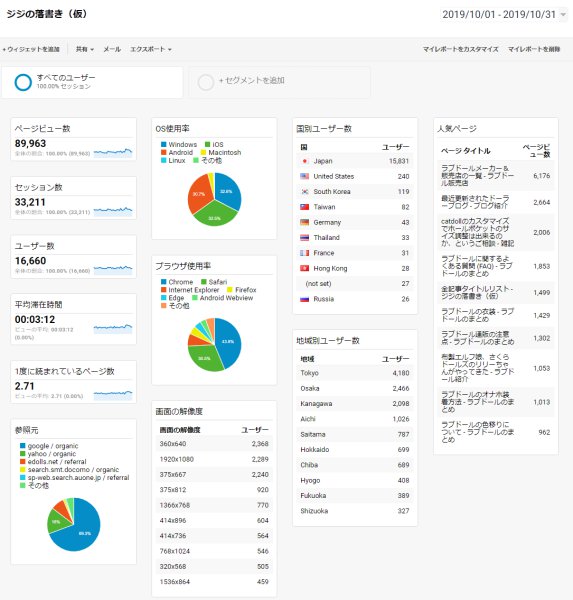Click the 国別ユーザー数 widget title
This screenshot has height=600, width=573.
324,129
